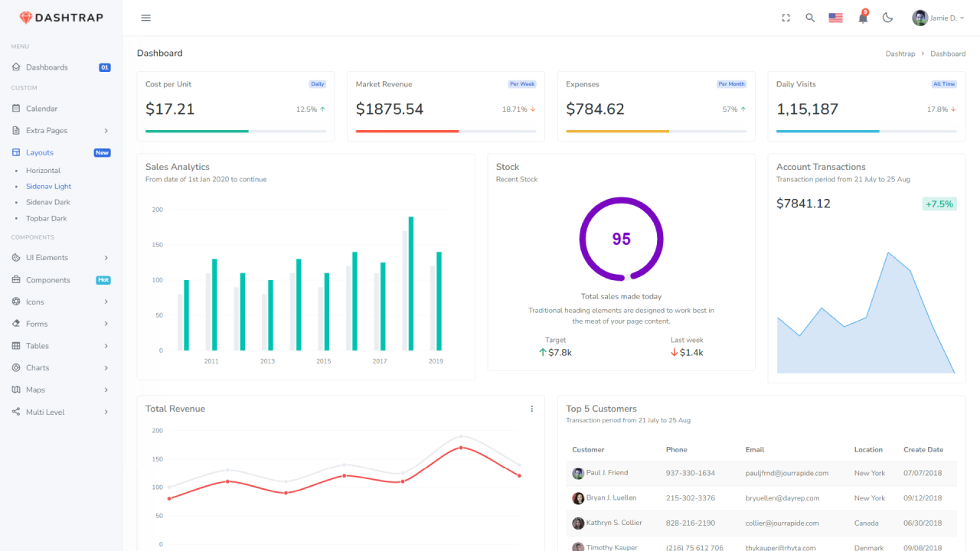Open the Dashboards menu item
Image resolution: width=980 pixels, height=551 pixels.
(x=47, y=67)
